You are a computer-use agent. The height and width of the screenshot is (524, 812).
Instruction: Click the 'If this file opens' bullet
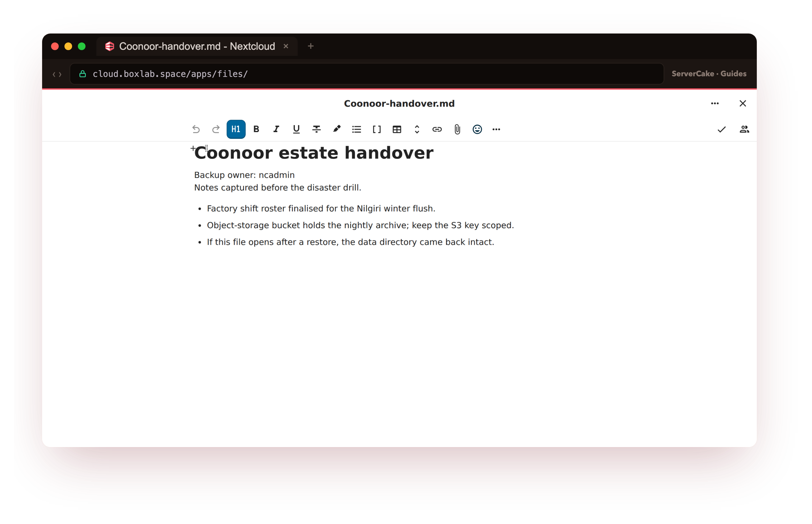click(350, 242)
